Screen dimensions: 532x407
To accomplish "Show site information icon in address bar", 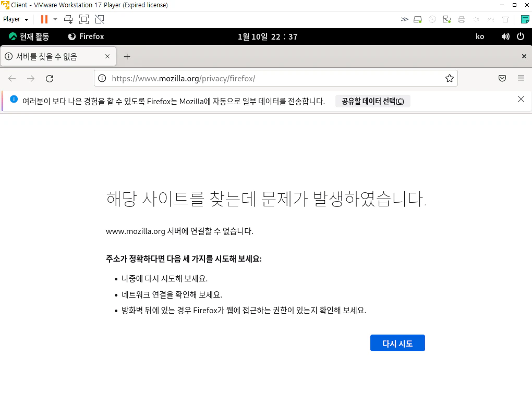I will (102, 78).
